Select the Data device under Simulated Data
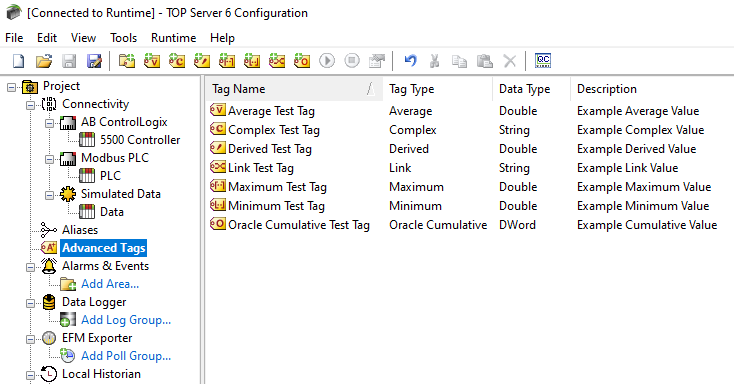 111,212
